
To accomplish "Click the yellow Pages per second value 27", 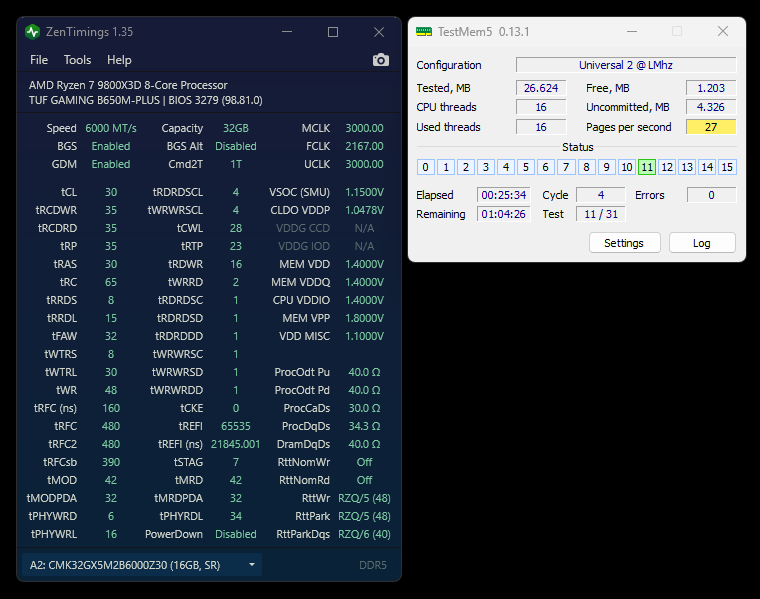I will point(711,127).
